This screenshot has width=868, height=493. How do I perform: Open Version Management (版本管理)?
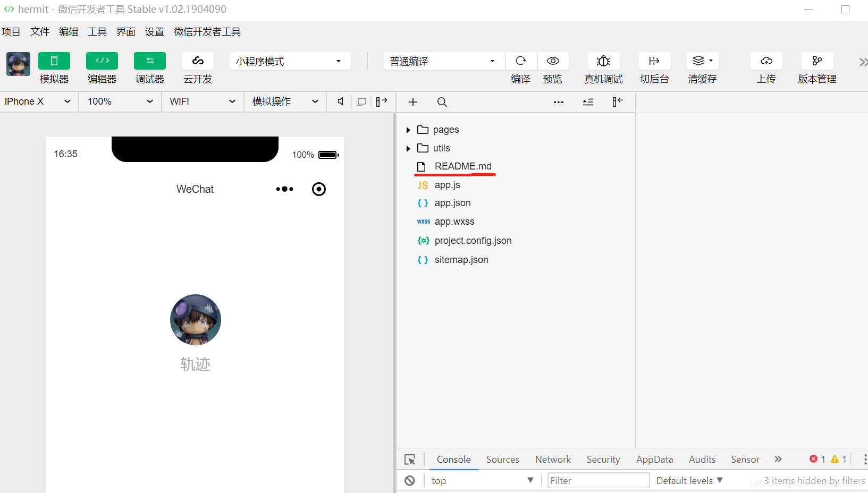point(817,61)
